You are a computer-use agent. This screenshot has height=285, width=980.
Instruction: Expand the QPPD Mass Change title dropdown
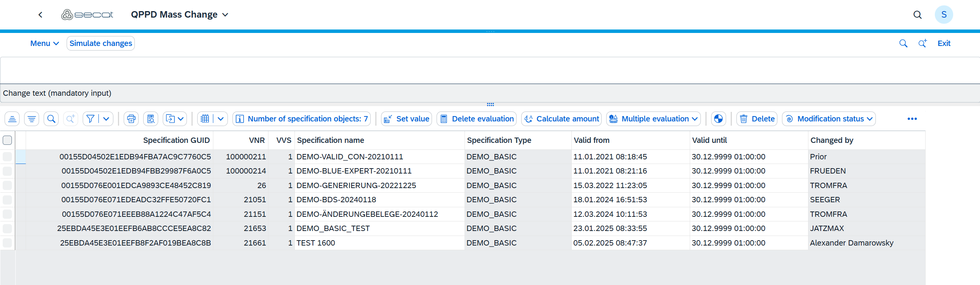(226, 15)
